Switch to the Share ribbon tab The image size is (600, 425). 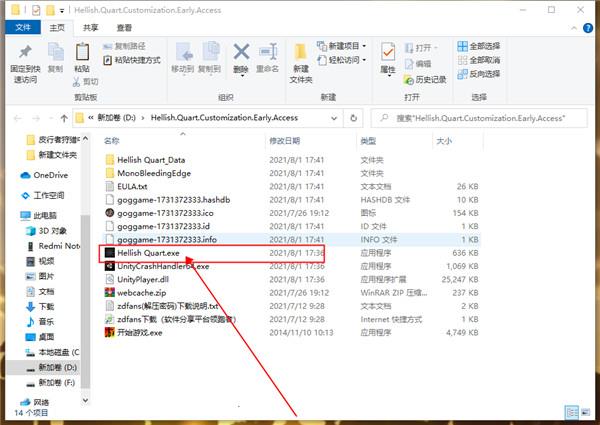91,28
